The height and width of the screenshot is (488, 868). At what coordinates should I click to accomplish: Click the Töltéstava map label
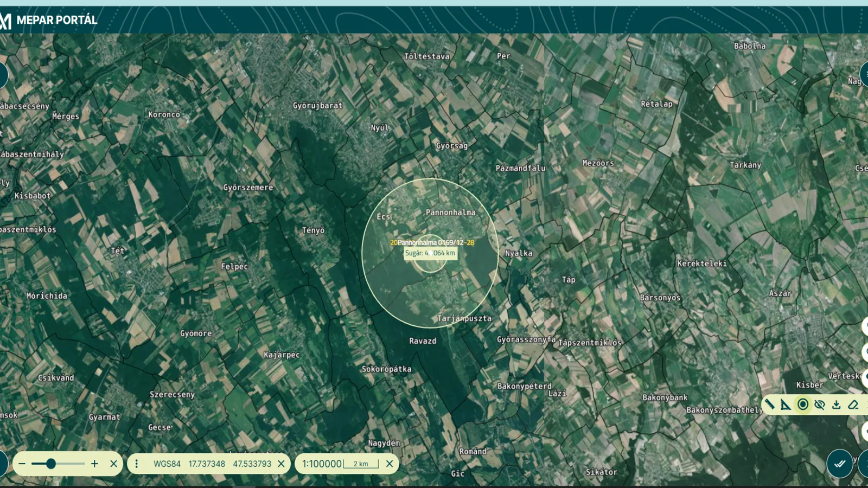point(427,56)
